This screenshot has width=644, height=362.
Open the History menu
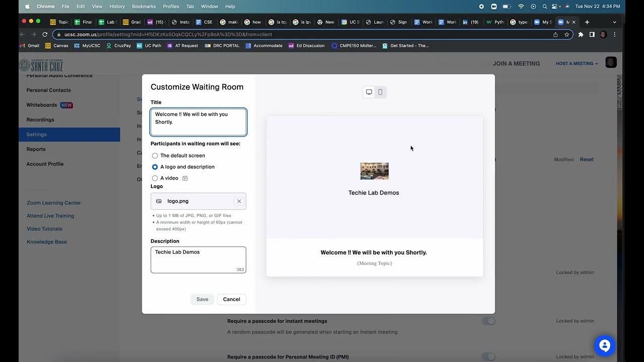click(x=117, y=7)
